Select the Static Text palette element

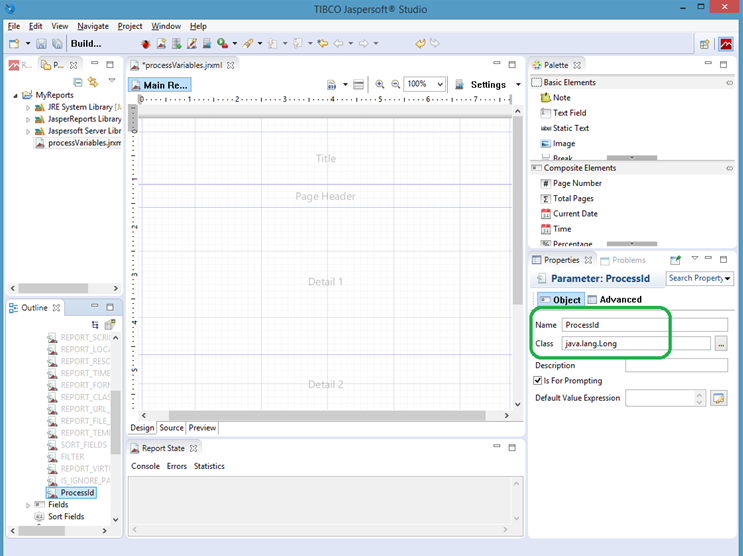[570, 128]
